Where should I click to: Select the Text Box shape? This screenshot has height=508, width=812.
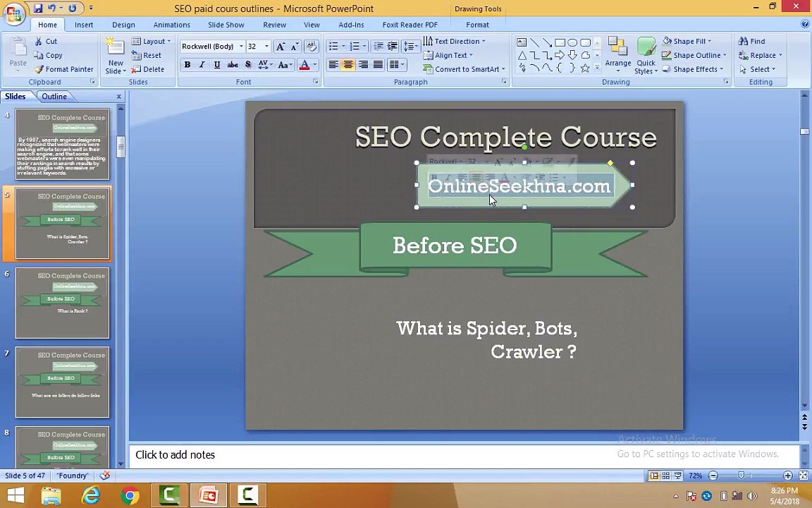click(522, 42)
